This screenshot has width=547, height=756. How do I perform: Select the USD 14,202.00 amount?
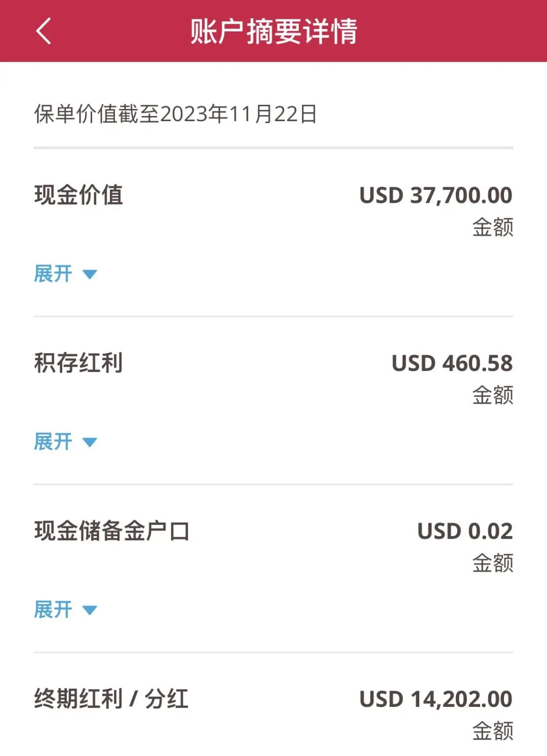coord(436,699)
